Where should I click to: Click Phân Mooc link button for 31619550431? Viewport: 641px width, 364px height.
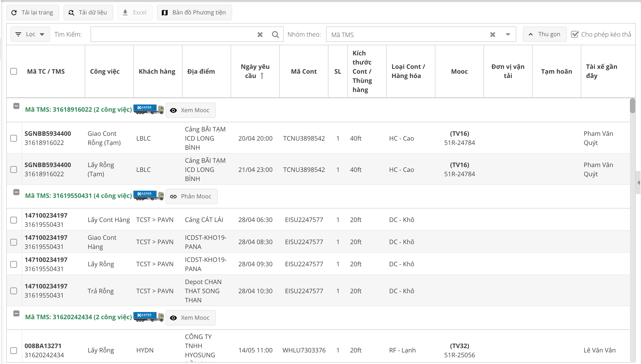click(191, 196)
